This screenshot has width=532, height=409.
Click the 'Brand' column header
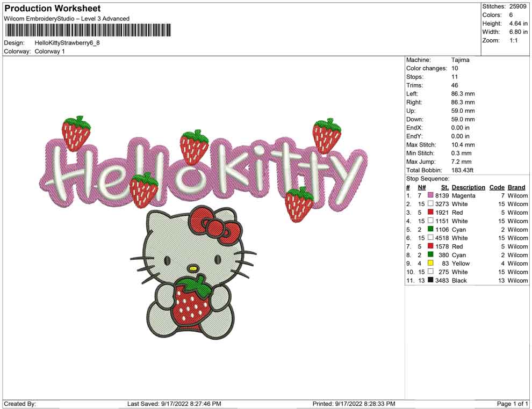(x=516, y=187)
